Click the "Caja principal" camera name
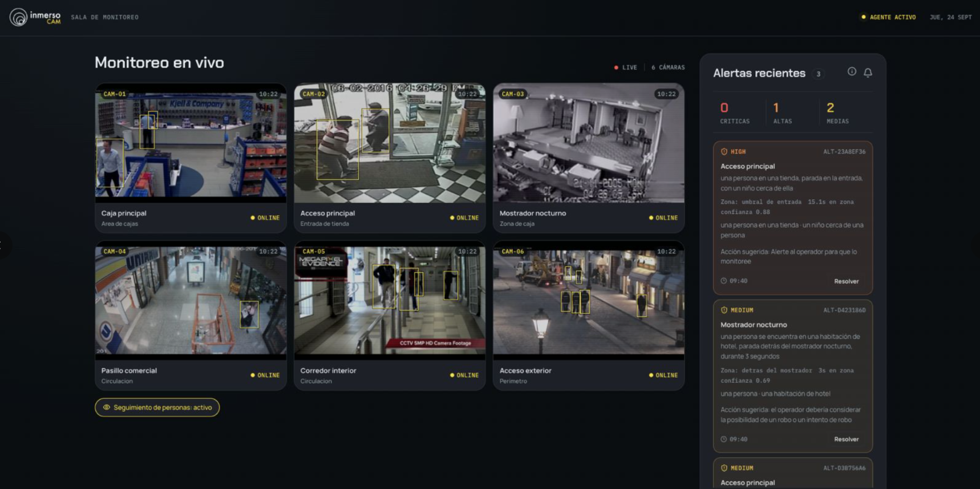Image resolution: width=980 pixels, height=489 pixels. pyautogui.click(x=124, y=213)
